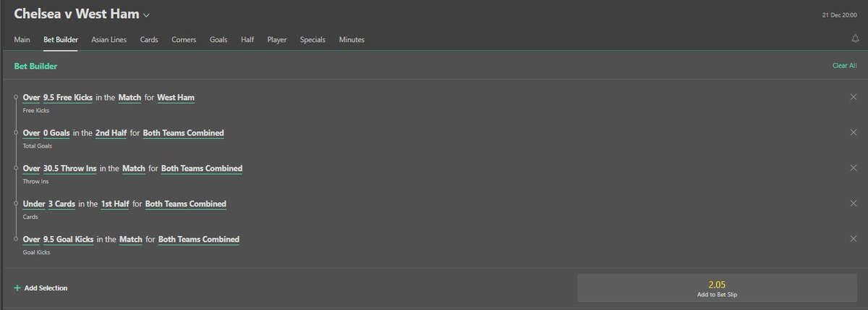The width and height of the screenshot is (868, 310).
Task: Open the Goals tab
Action: [218, 40]
